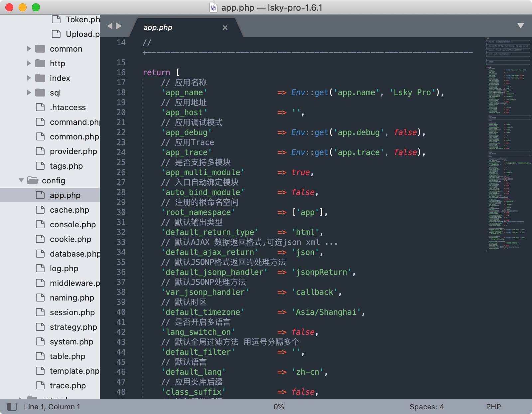Expand the sql folder arrow
Image resolution: width=532 pixels, height=414 pixels.
[29, 93]
